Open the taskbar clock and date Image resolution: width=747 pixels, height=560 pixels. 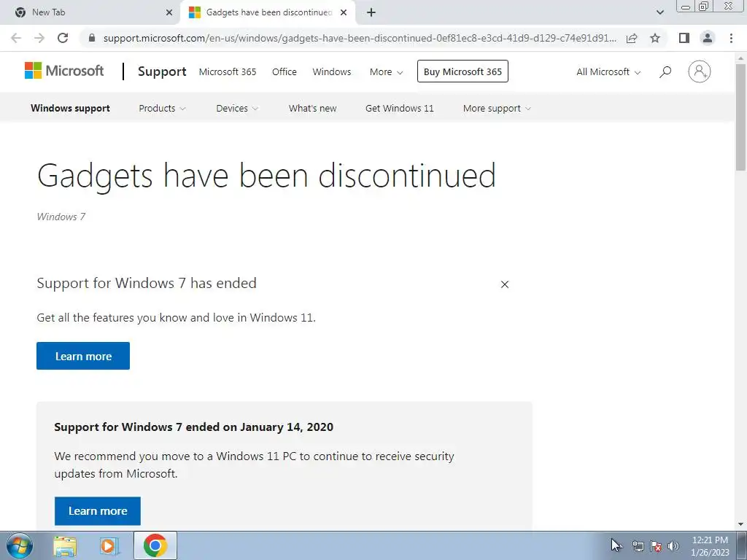710,546
